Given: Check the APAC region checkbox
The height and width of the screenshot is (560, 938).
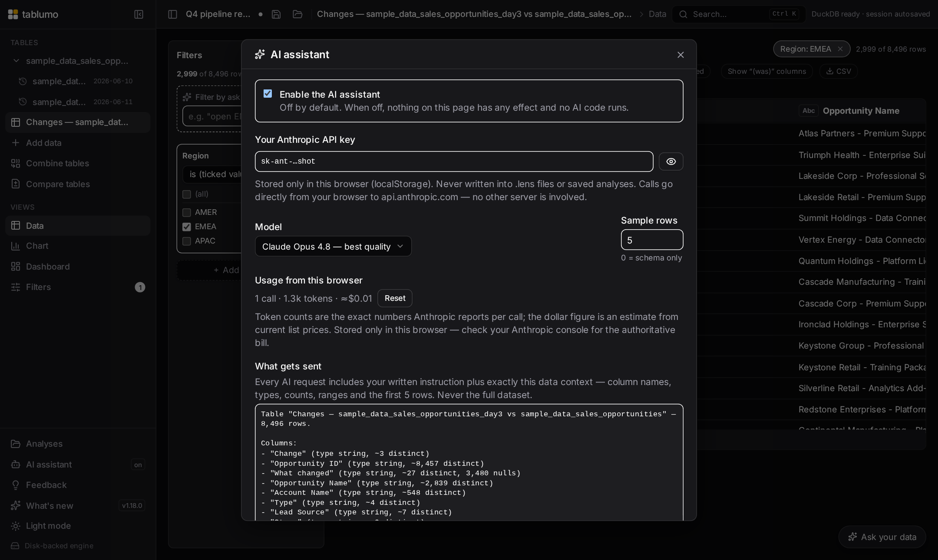Looking at the screenshot, I should click(x=187, y=241).
